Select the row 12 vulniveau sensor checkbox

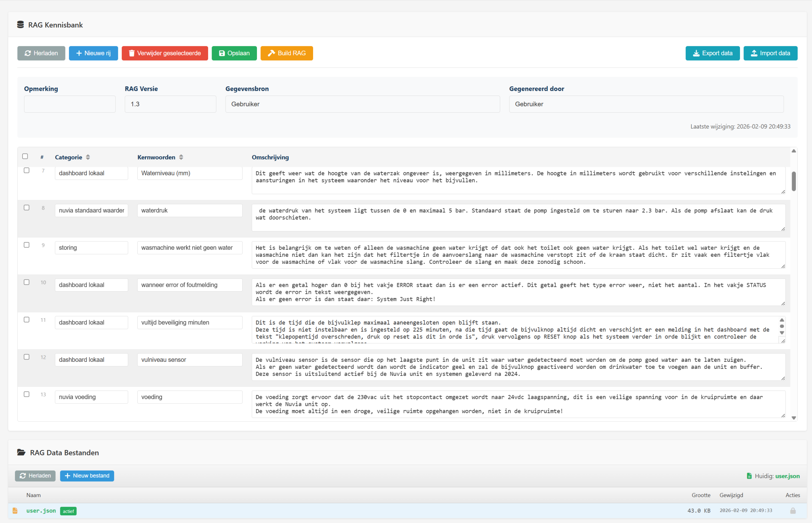26,357
